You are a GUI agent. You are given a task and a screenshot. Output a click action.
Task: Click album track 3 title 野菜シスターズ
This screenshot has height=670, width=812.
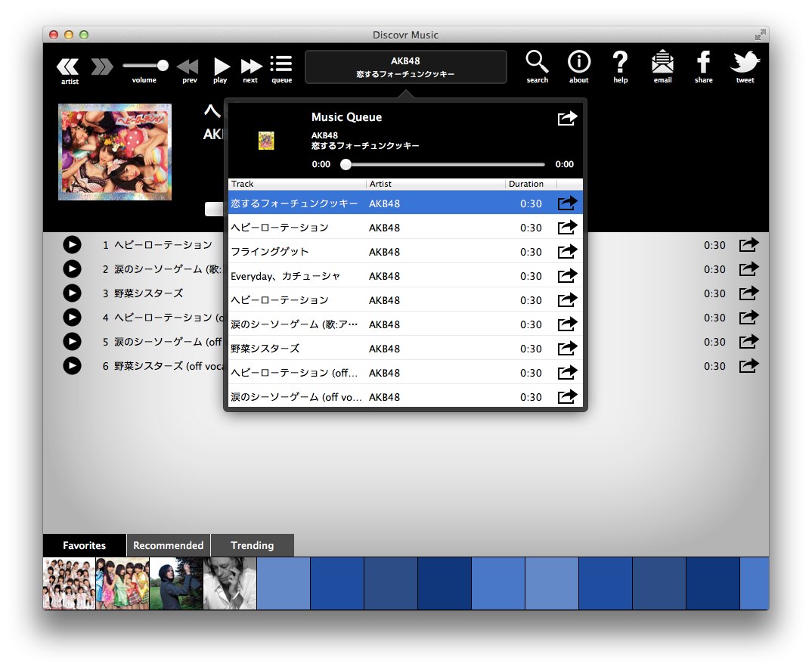coord(149,293)
